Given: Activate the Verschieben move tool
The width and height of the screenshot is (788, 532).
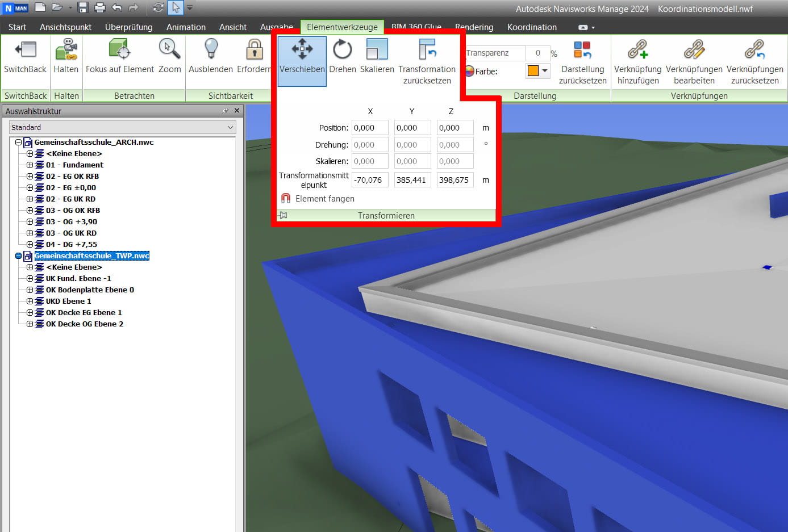Looking at the screenshot, I should [x=302, y=61].
